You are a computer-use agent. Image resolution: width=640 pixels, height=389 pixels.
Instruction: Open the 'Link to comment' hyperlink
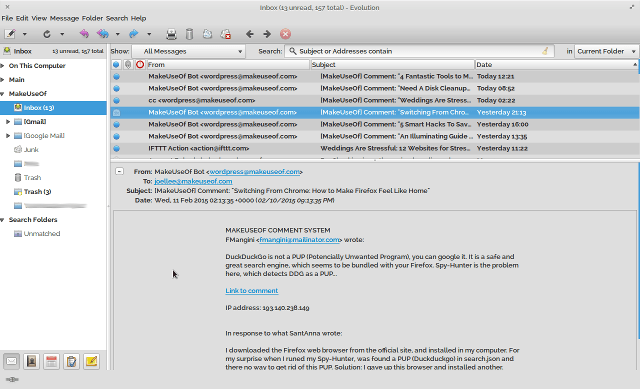pyautogui.click(x=252, y=291)
